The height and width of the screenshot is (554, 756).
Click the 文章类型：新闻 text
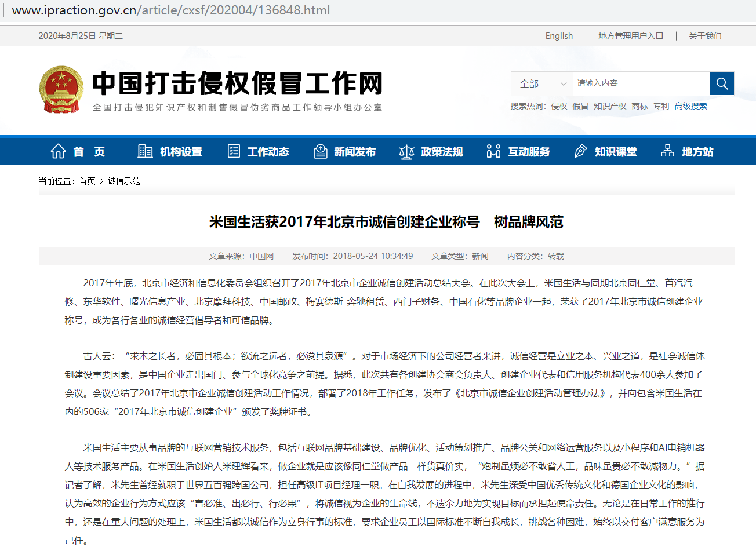pos(460,256)
